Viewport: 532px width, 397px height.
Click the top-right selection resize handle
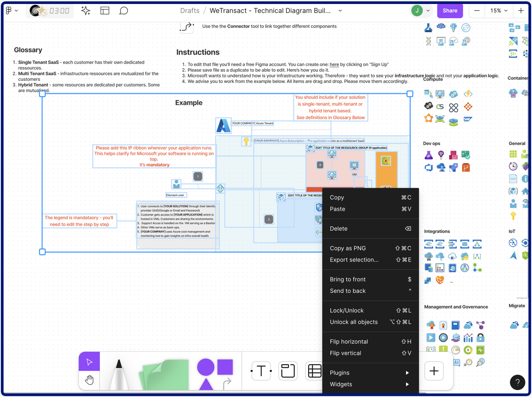click(410, 94)
